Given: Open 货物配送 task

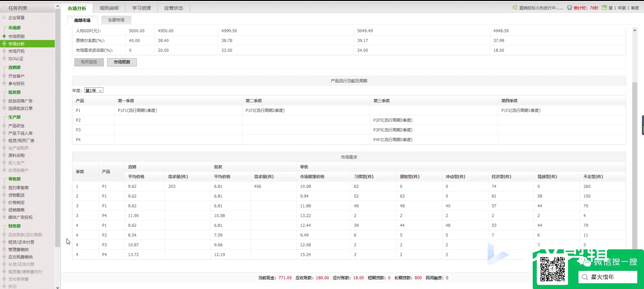Looking at the screenshot, I should click(x=16, y=195).
